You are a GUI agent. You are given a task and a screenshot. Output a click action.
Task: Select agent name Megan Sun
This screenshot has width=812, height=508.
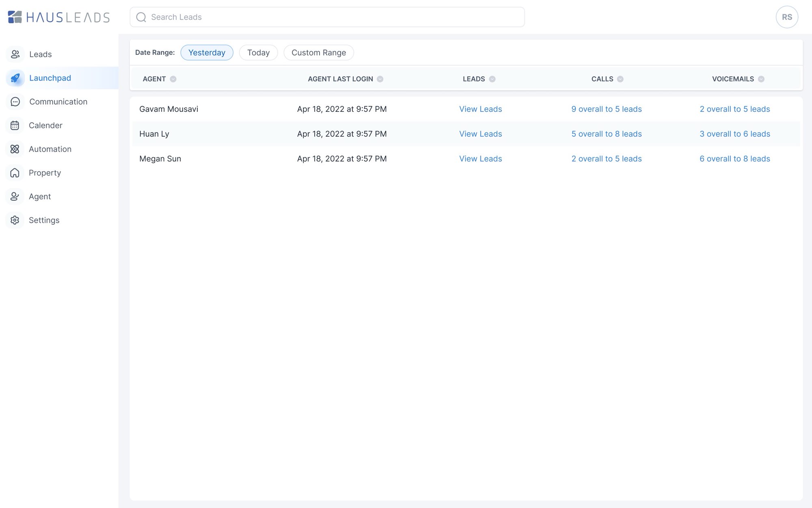coord(160,158)
